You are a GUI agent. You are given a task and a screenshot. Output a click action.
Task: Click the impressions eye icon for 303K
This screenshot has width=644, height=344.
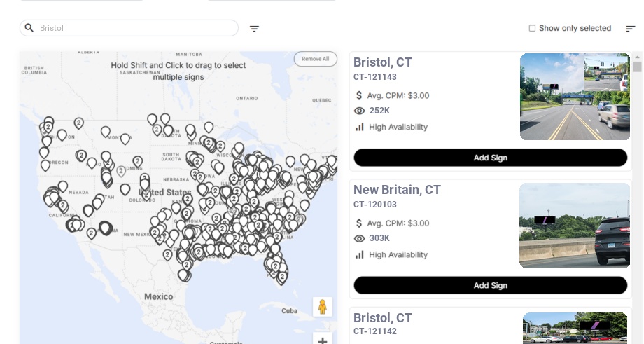(360, 238)
